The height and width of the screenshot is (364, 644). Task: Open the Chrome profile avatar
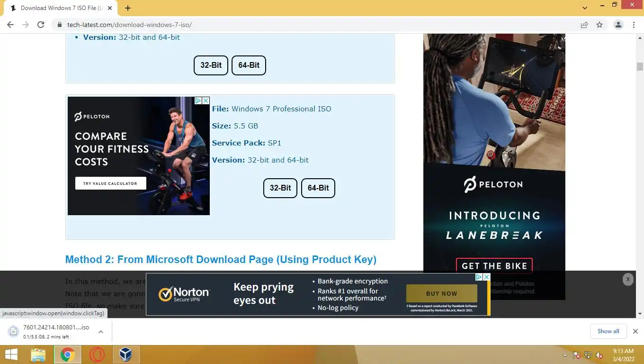[618, 25]
